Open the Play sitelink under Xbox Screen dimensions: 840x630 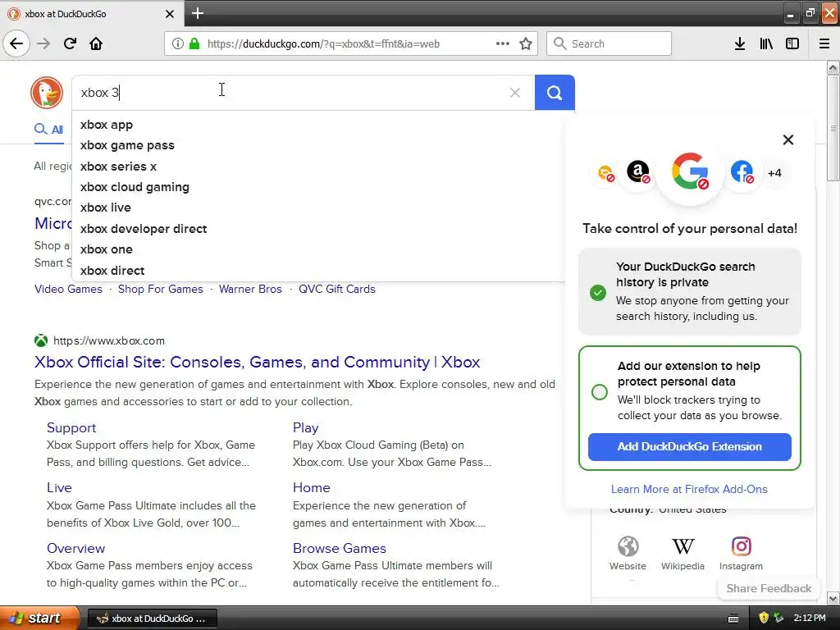tap(305, 427)
